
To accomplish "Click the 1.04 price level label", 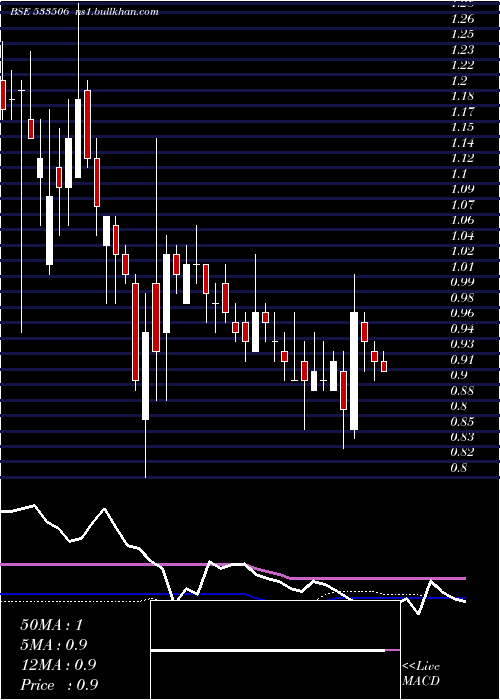I will [462, 236].
